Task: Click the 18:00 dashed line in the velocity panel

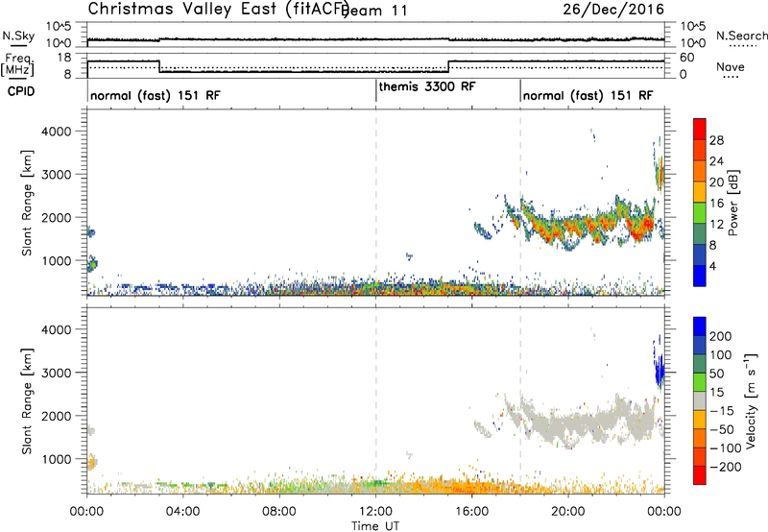Action: click(x=520, y=400)
